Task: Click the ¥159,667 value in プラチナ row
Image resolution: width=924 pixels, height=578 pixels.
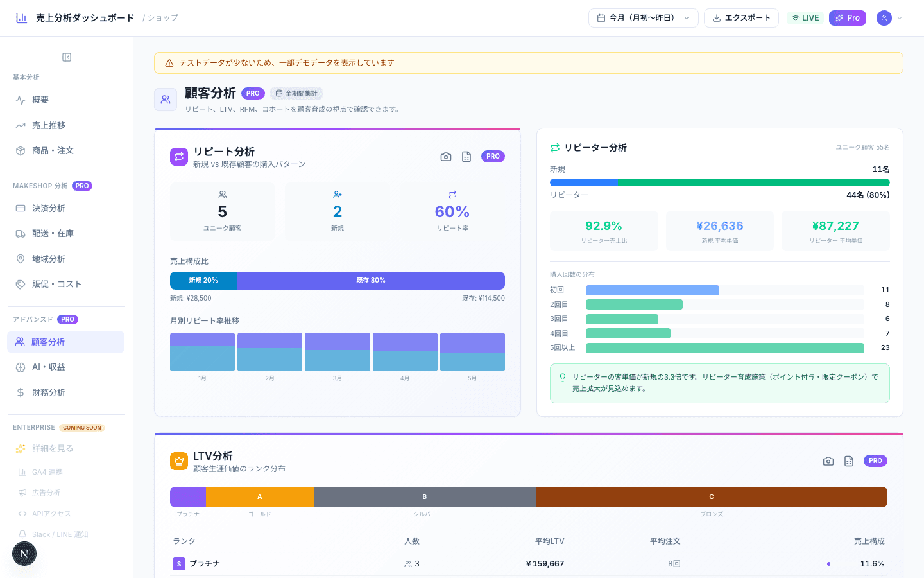Action: click(x=545, y=564)
